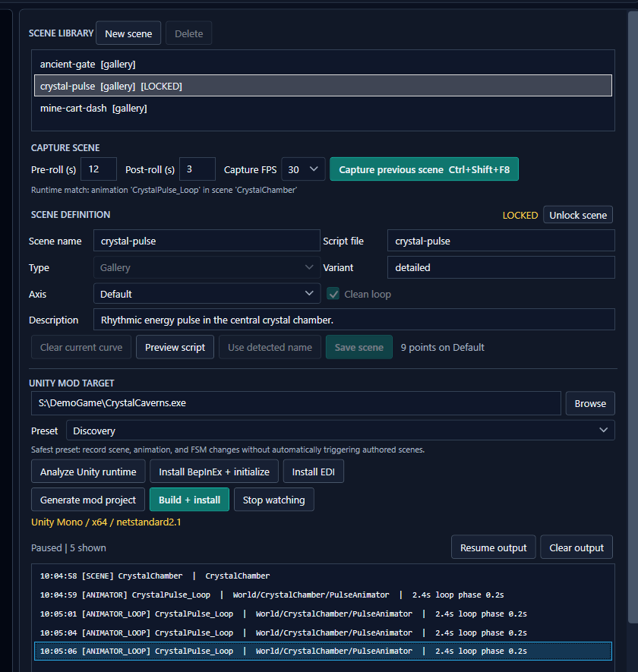
Task: Click Analyze Unity runtime button
Action: [x=88, y=472]
